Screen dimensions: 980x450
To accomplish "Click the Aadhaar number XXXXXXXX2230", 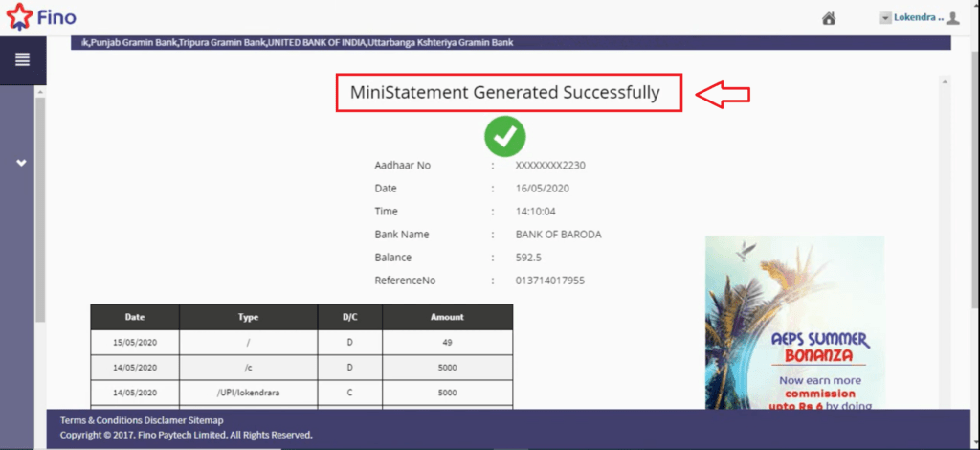I will (x=550, y=166).
